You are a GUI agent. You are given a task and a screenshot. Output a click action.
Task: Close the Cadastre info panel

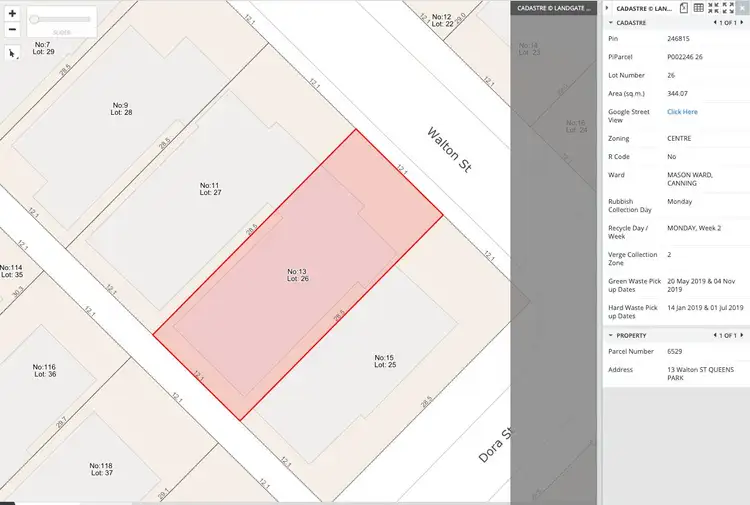click(741, 8)
